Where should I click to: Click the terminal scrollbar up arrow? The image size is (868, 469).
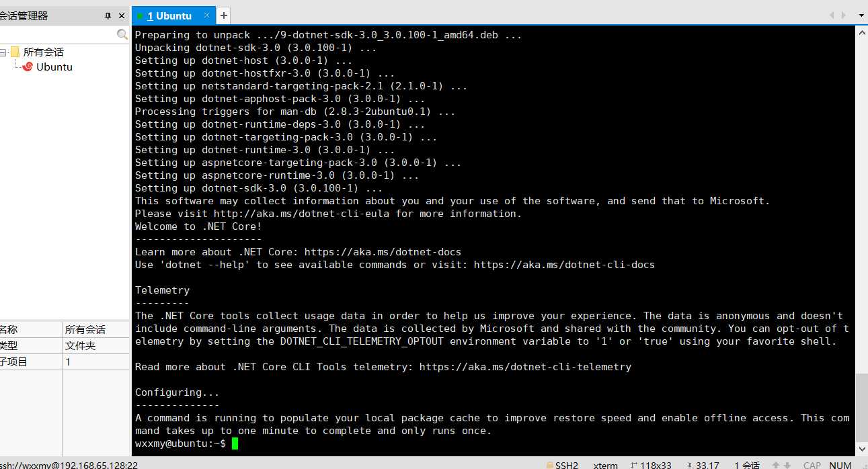(x=862, y=32)
